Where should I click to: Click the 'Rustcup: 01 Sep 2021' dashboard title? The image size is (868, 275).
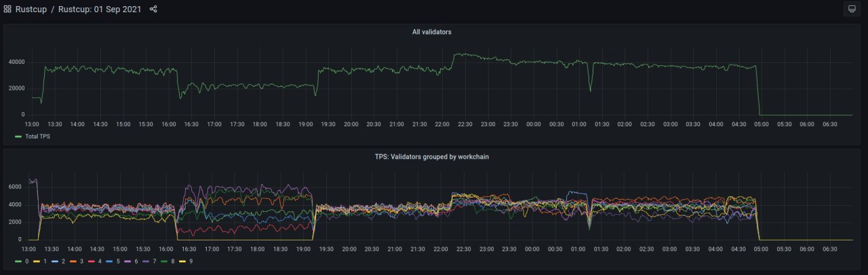pos(99,9)
